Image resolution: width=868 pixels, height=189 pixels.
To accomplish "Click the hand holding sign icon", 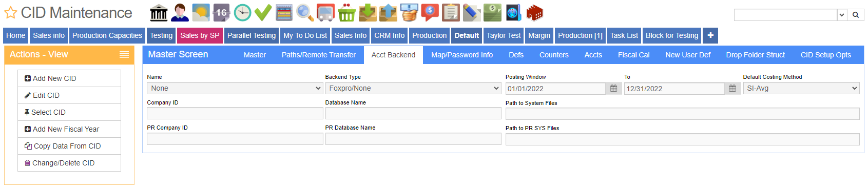I will click(409, 13).
